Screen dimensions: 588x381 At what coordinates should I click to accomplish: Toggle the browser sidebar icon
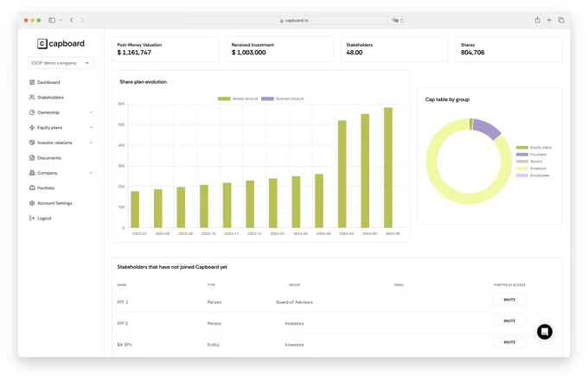pos(52,20)
